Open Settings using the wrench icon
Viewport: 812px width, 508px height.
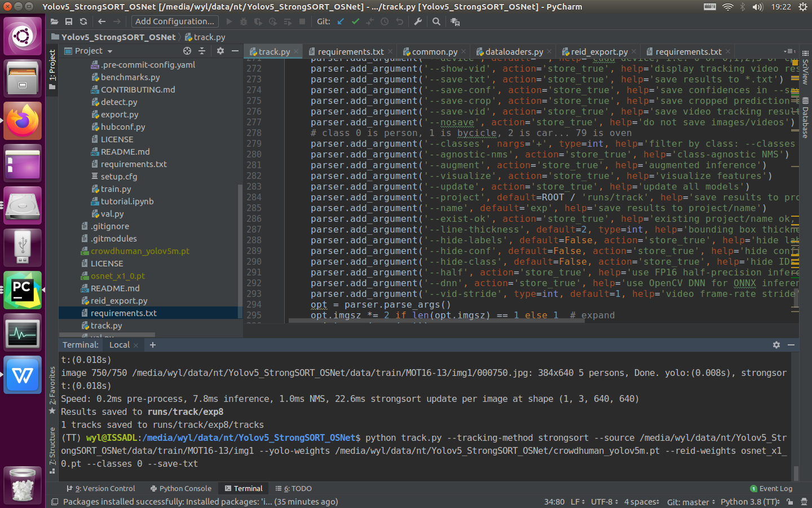[417, 21]
